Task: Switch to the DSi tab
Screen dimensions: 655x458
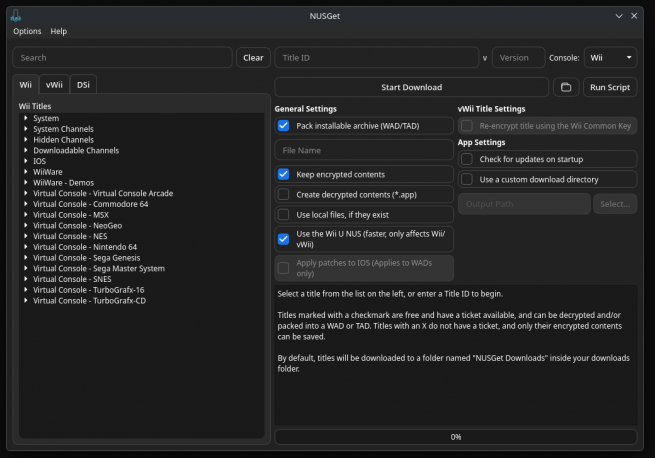Action: (x=83, y=86)
